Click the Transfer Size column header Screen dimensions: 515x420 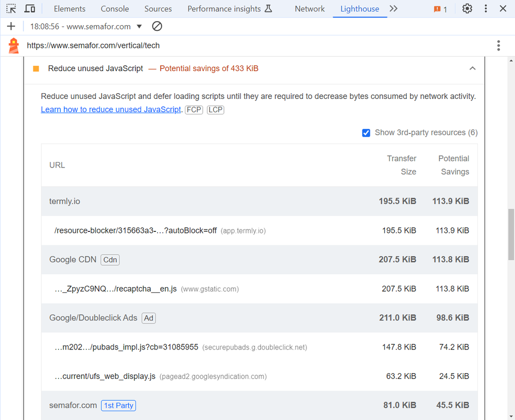point(401,165)
